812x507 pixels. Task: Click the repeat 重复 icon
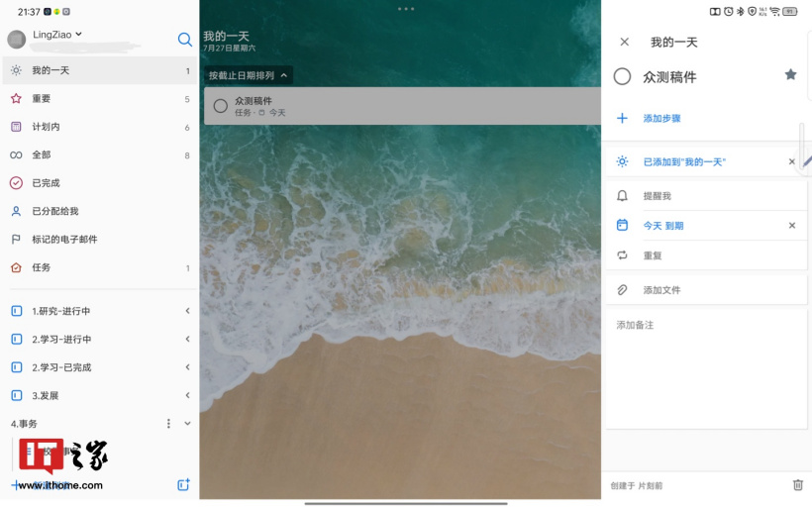point(622,255)
